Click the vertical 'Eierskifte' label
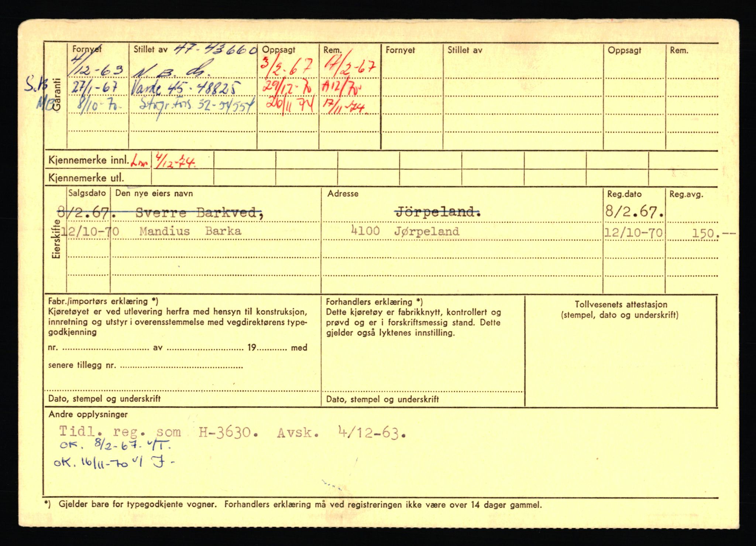The image size is (756, 546). coord(56,239)
